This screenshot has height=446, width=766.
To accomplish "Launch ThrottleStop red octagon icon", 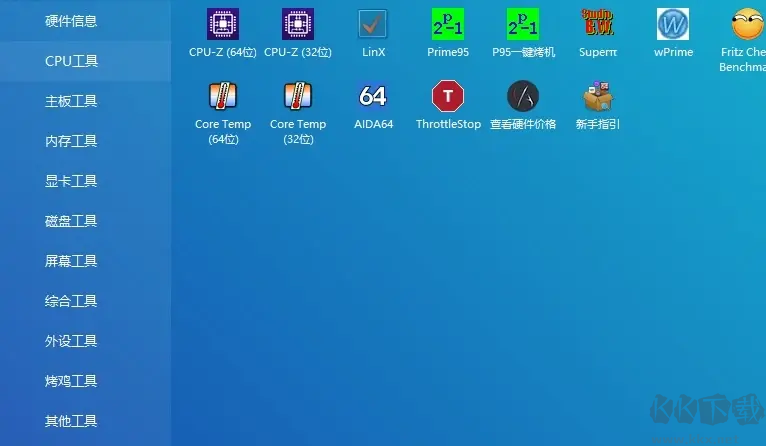I will pyautogui.click(x=448, y=96).
